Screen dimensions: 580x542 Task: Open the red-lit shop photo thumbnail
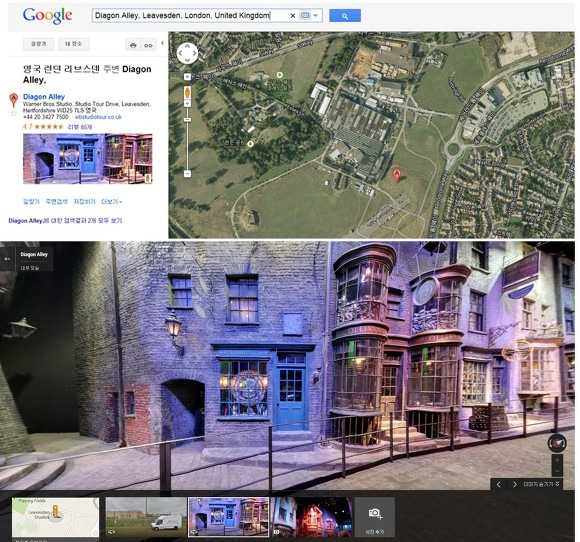point(311,517)
